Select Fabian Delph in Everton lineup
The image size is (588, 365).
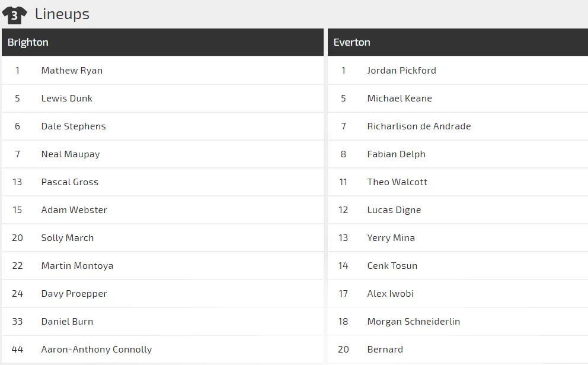tap(396, 154)
